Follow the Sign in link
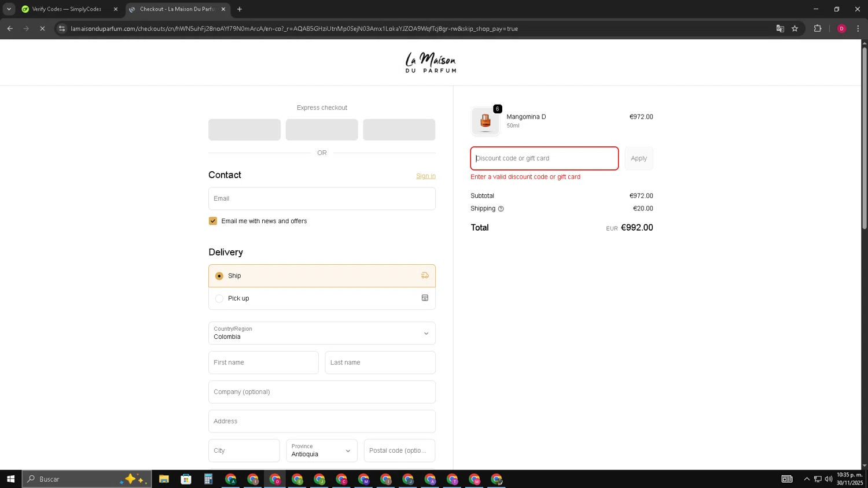Viewport: 868px width, 488px height. tap(426, 176)
